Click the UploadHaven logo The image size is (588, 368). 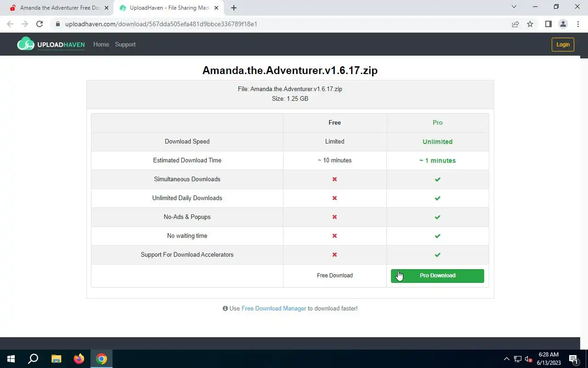(51, 44)
